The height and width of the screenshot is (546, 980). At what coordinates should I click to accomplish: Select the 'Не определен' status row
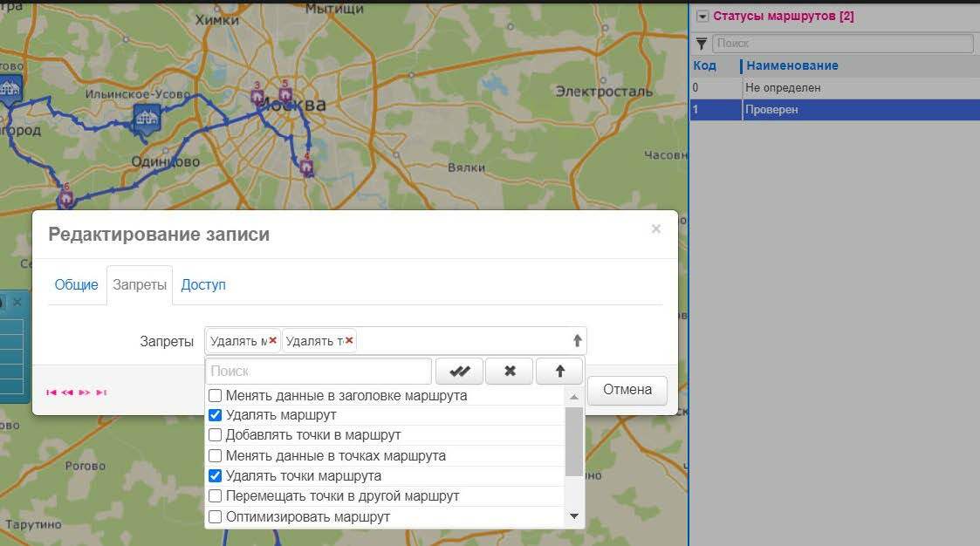pyautogui.click(x=835, y=88)
